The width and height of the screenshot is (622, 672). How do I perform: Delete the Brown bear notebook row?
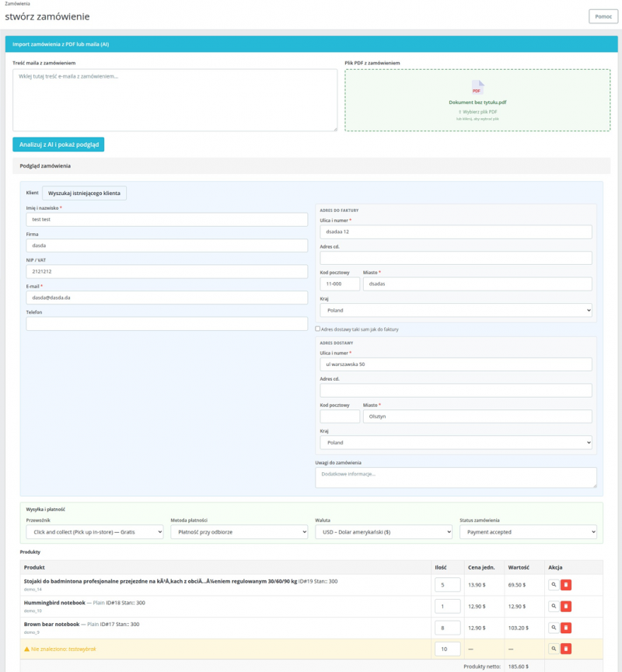566,628
